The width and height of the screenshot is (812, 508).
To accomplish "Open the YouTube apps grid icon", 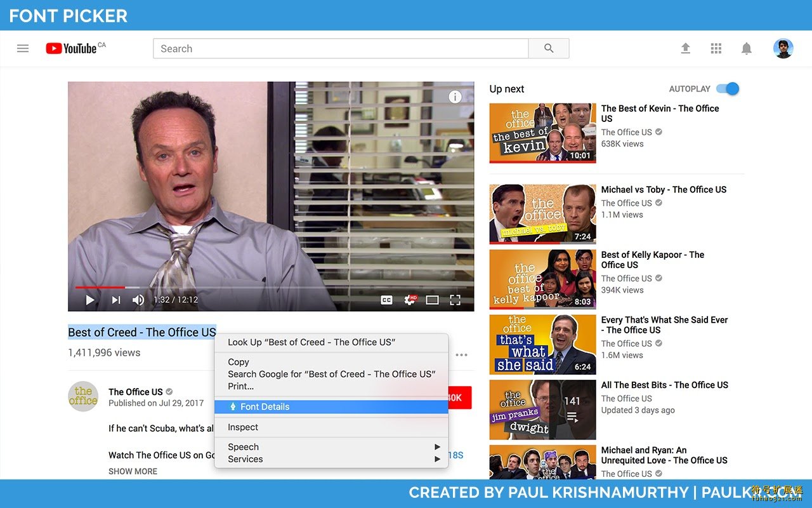I will pos(716,48).
